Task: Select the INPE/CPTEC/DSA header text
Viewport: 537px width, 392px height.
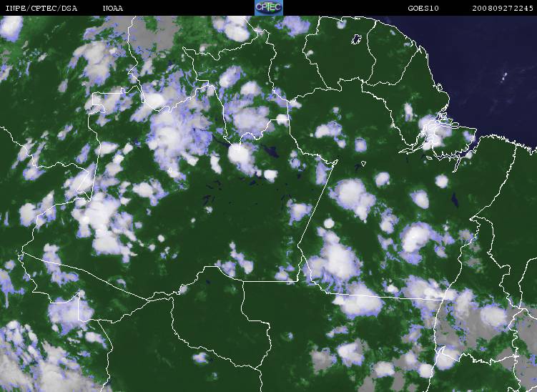Action: (41, 8)
